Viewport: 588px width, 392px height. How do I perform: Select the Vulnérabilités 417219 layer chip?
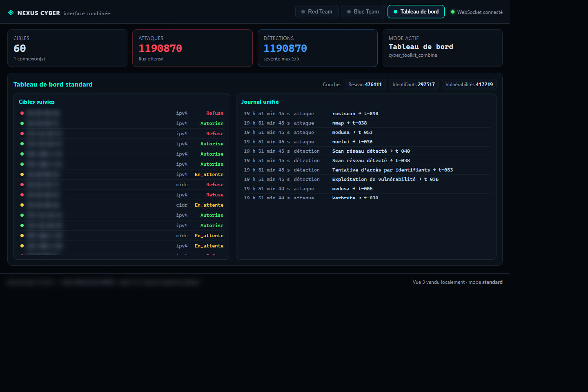pyautogui.click(x=469, y=84)
